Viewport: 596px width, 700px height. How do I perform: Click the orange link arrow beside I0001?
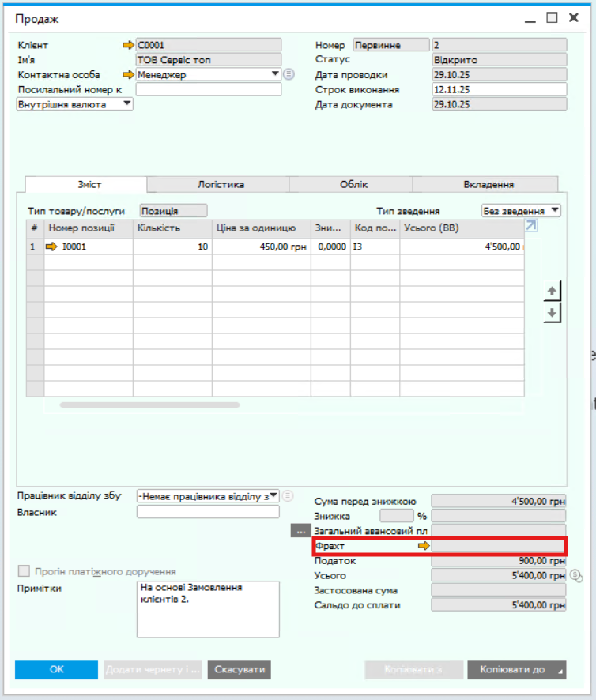pyautogui.click(x=52, y=247)
